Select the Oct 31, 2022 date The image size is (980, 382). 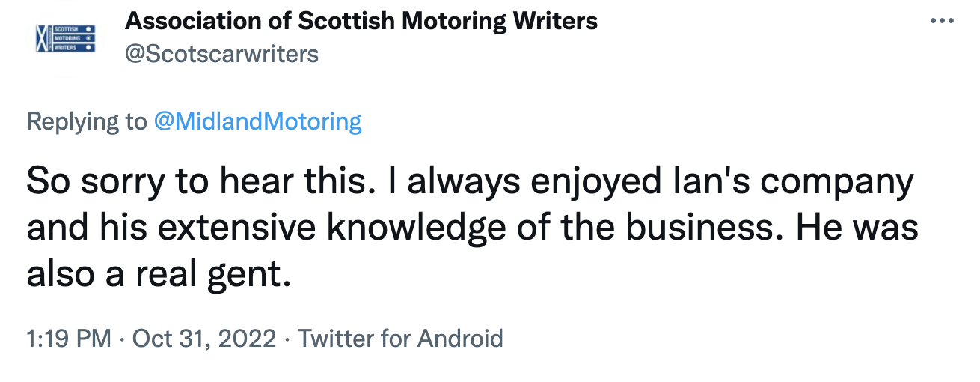click(x=204, y=339)
